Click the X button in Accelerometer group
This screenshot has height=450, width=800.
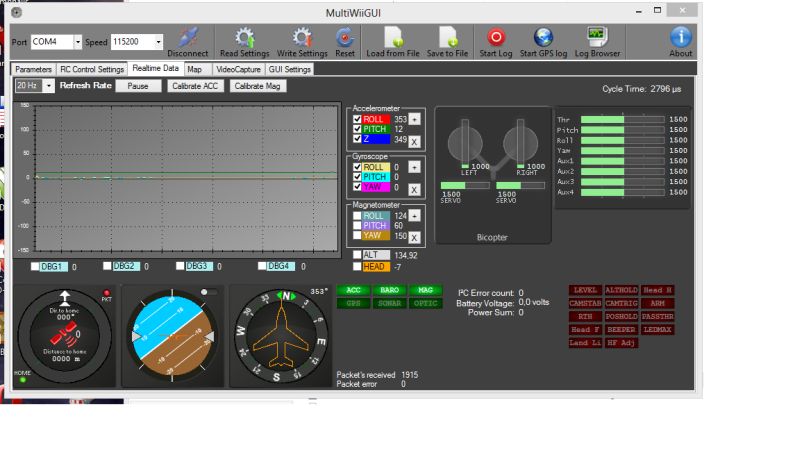pos(414,142)
